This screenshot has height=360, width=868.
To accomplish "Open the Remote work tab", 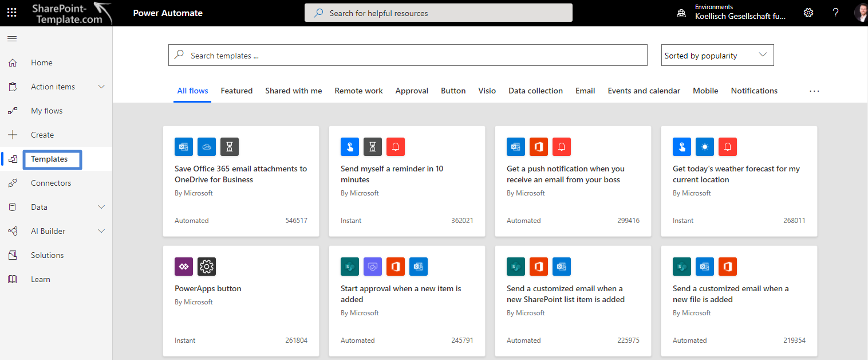I will 359,91.
